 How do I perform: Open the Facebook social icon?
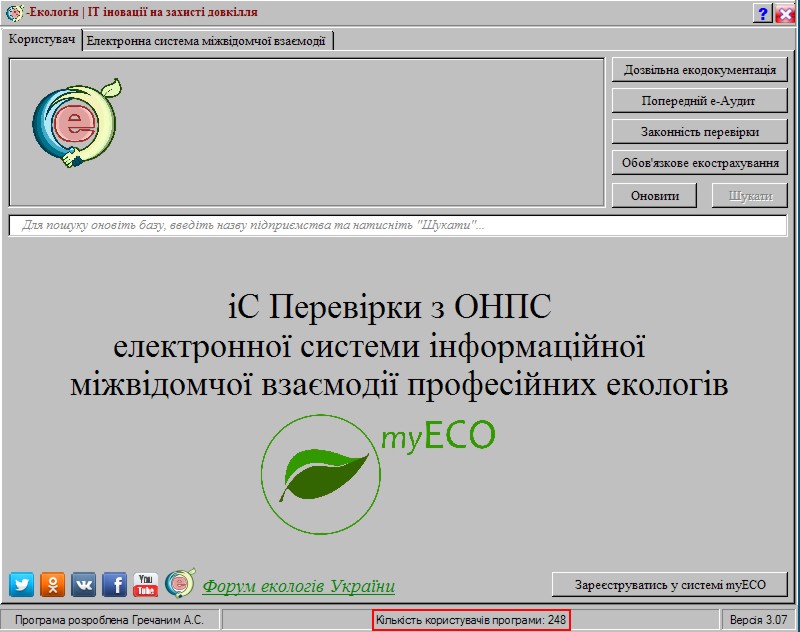click(x=115, y=585)
